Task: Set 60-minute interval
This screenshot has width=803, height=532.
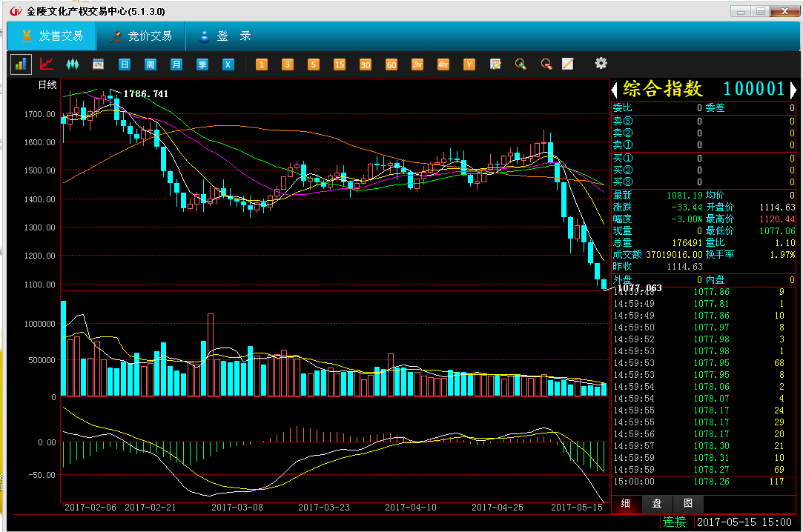Action: pos(391,64)
